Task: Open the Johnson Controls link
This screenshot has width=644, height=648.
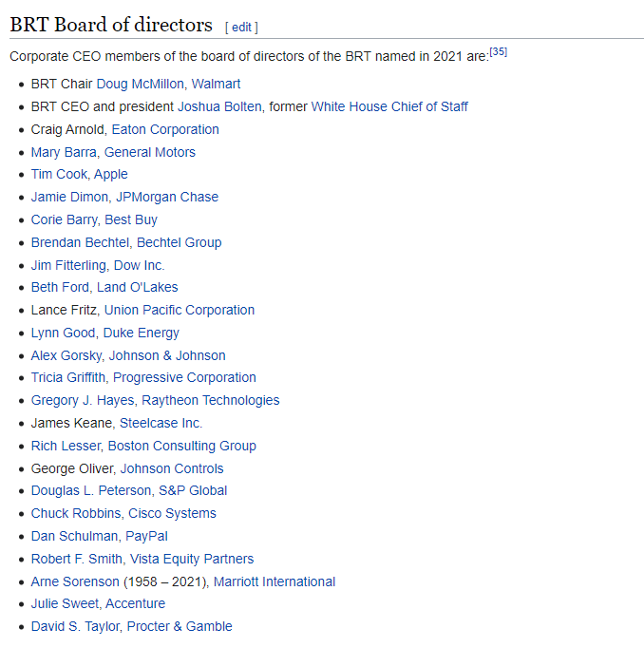Action: (x=172, y=468)
